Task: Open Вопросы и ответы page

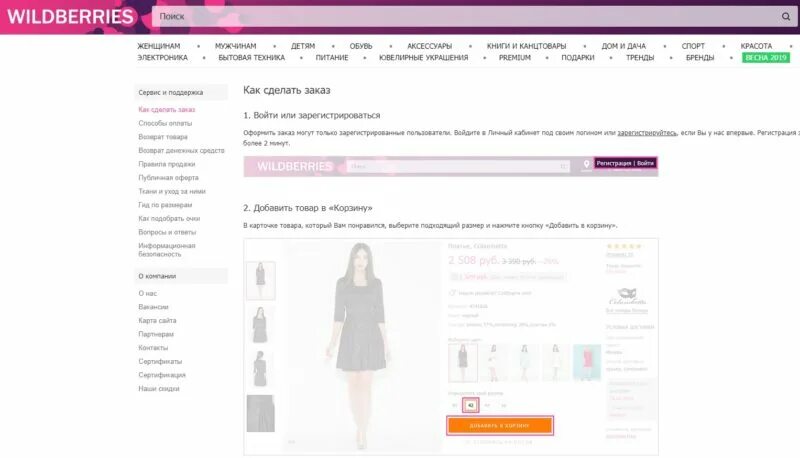Action: pos(167,232)
